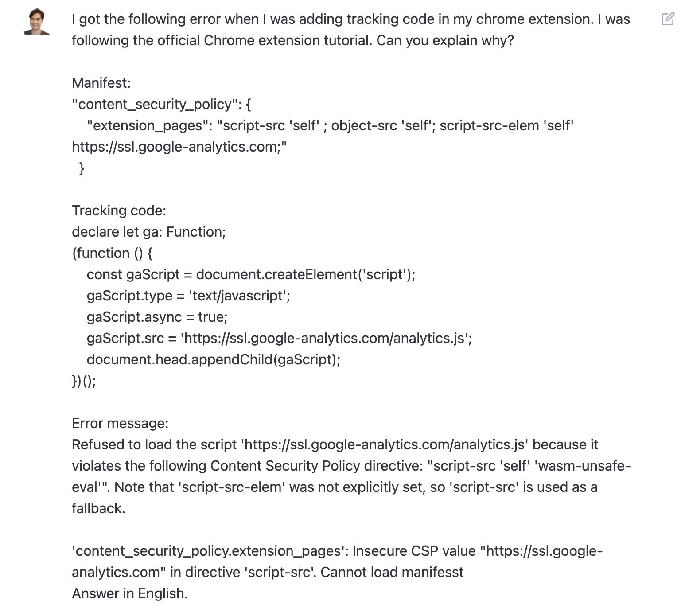This screenshot has width=685, height=616.
Task: Click the 'Error message:' heading text
Action: coord(120,423)
